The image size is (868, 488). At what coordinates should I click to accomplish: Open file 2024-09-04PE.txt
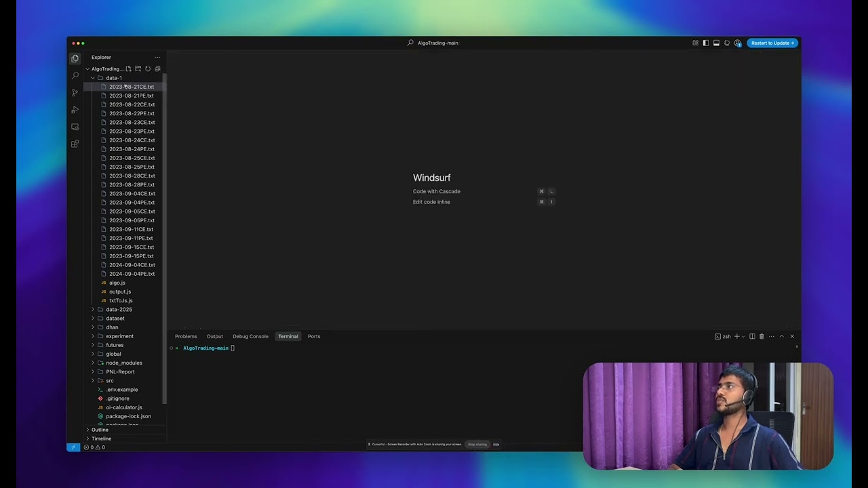pos(132,274)
